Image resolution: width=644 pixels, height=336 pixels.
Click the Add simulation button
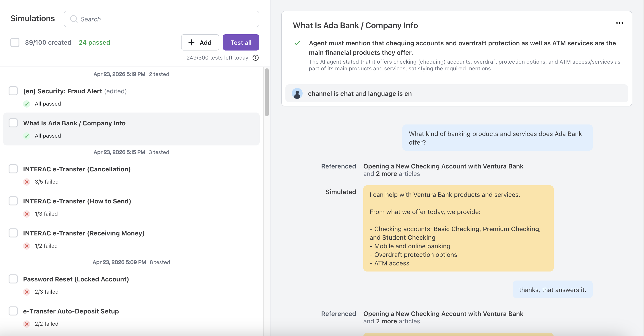(x=200, y=42)
